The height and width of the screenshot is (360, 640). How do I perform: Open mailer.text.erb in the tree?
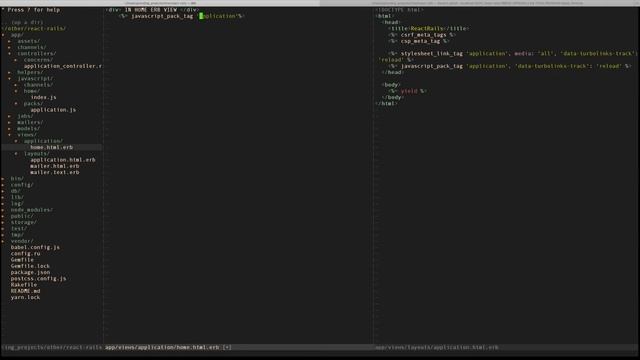[x=55, y=172]
